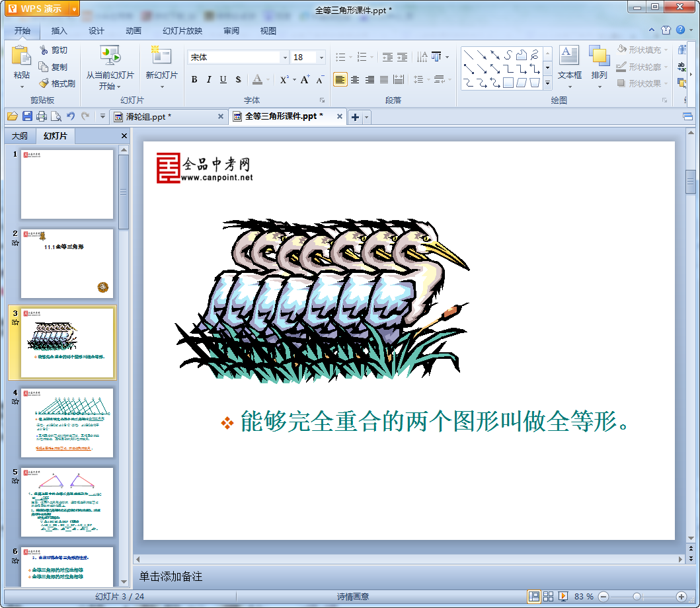700x608 pixels.
Task: Open the font size dropdown showing 18
Action: coord(321,57)
